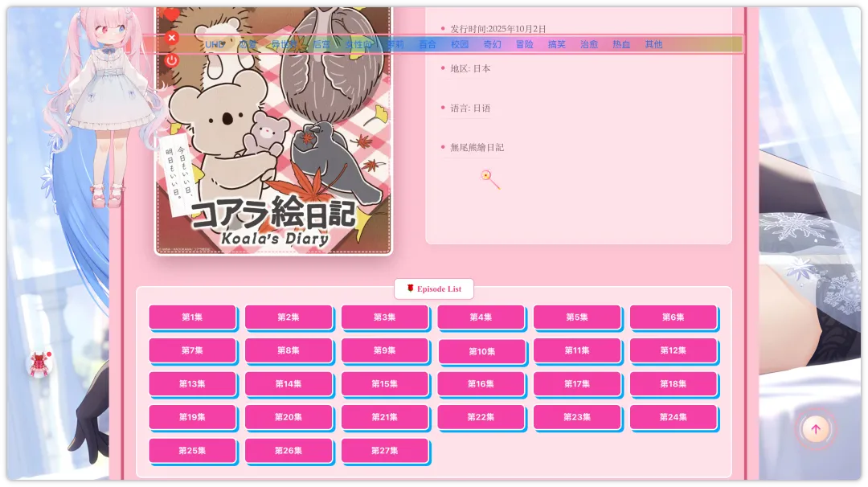Viewport: 868px width, 487px height.
Task: Choose episode 第26集
Action: [x=289, y=451]
